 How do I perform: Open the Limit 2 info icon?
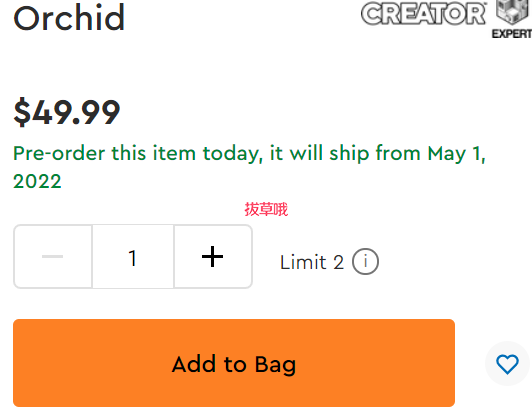[365, 262]
